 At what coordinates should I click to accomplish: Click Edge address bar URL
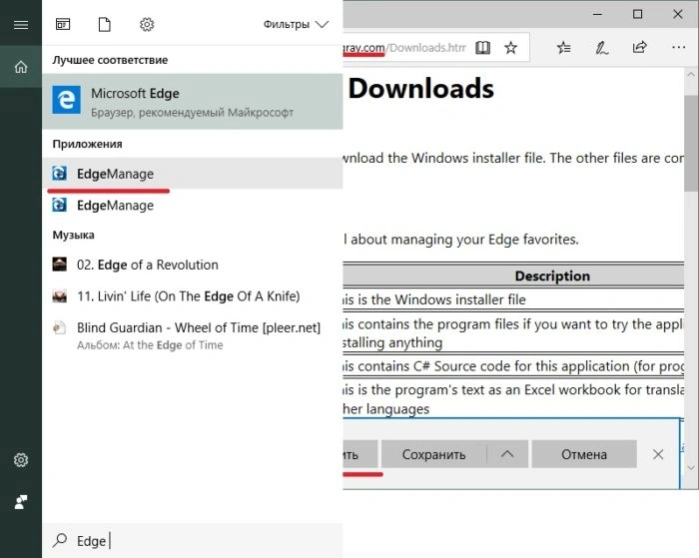tap(405, 48)
